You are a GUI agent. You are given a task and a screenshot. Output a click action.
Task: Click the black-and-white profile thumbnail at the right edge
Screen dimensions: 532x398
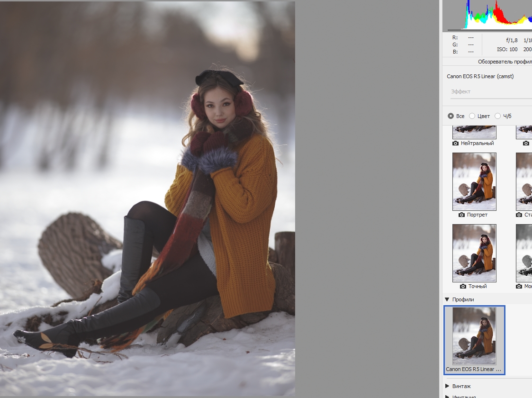point(525,253)
